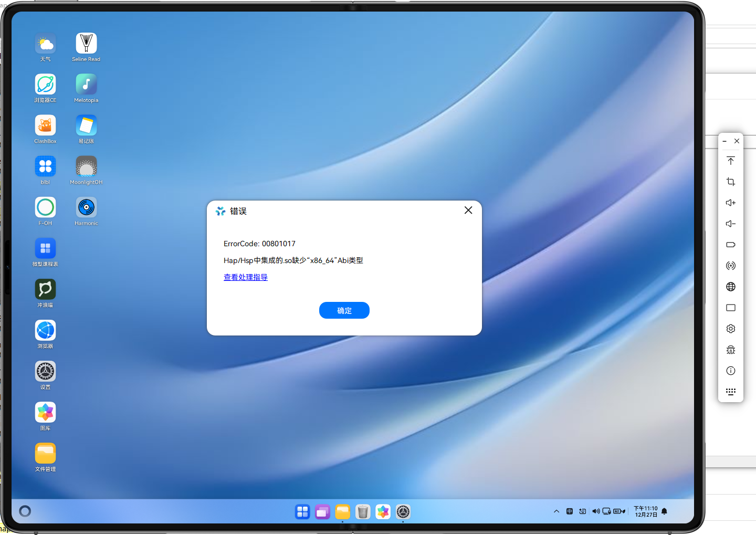Open the Gallery app from the dock
Viewport: 756px width, 535px height.
(x=383, y=511)
